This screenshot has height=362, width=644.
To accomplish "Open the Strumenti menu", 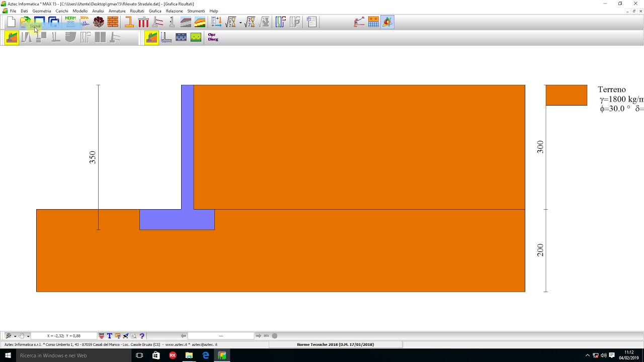I will click(196, 11).
